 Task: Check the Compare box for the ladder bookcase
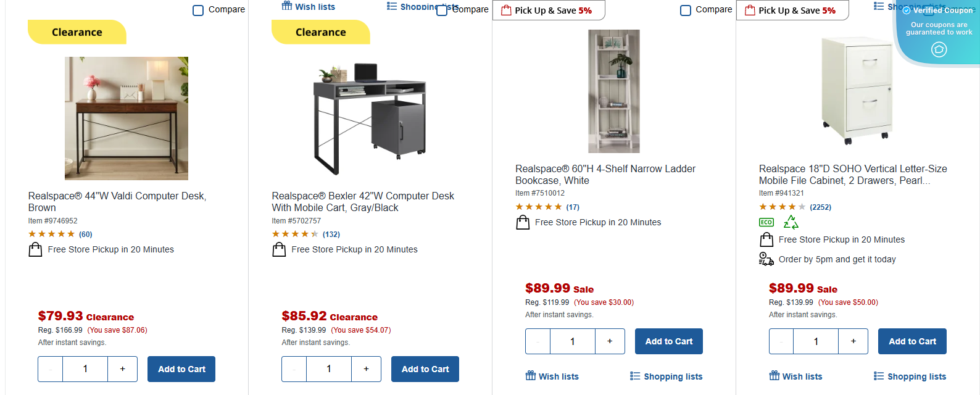(x=686, y=10)
